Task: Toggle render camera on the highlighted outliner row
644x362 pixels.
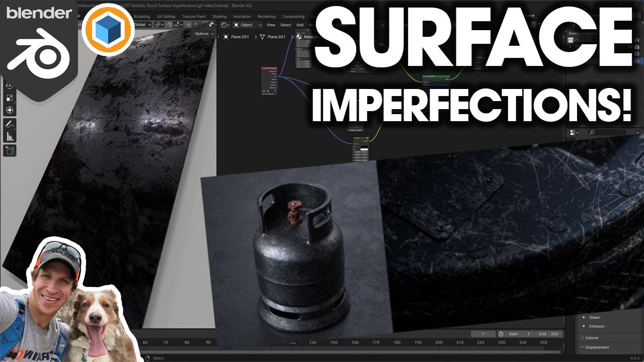Action: click(636, 61)
